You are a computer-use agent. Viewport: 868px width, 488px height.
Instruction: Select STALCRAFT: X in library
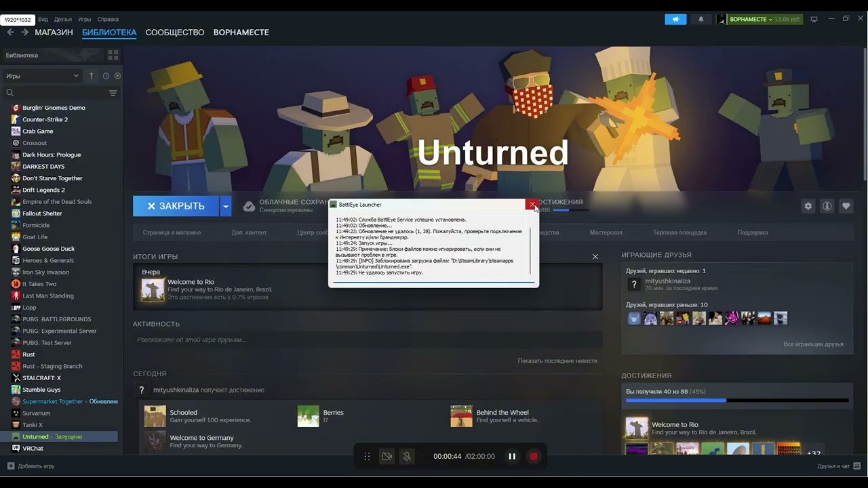41,378
